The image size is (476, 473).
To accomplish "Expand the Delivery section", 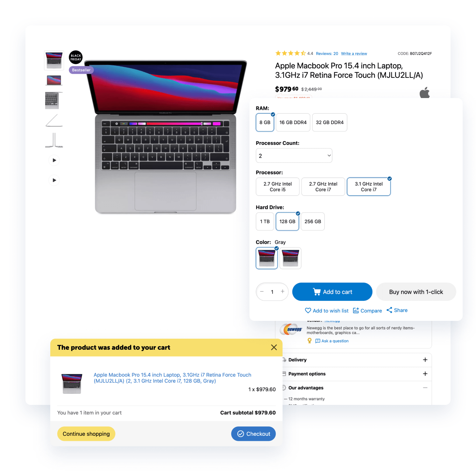I will click(425, 360).
